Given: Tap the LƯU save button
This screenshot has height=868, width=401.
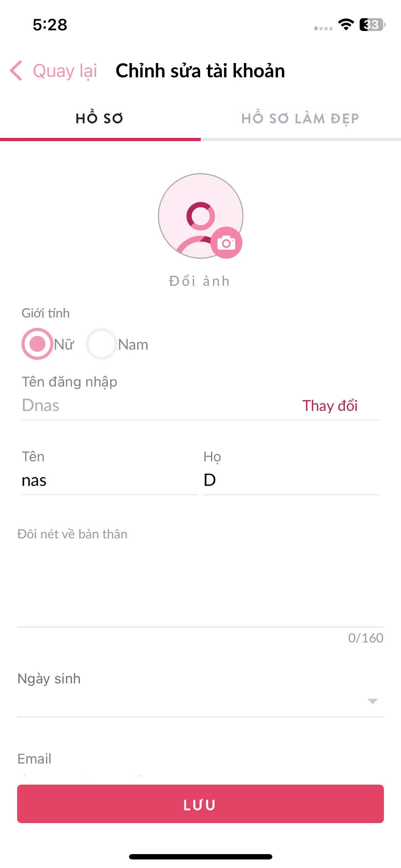Looking at the screenshot, I should [x=200, y=804].
